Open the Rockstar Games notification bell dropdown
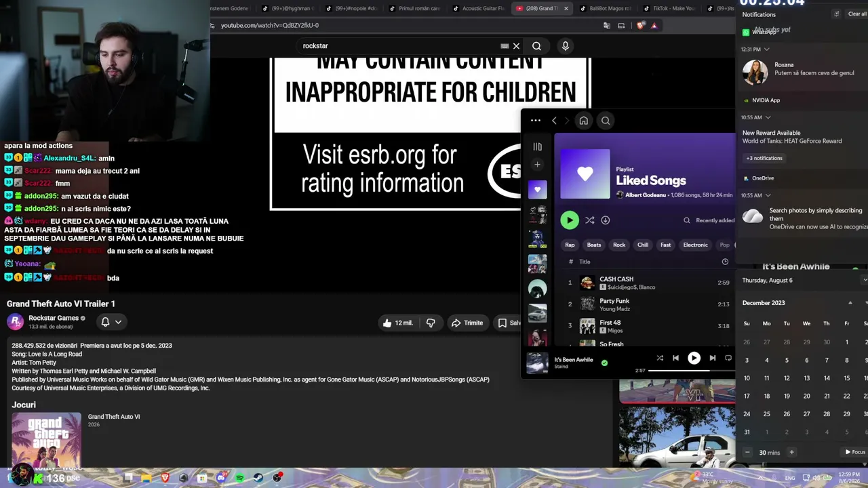This screenshot has height=488, width=868. [111, 322]
